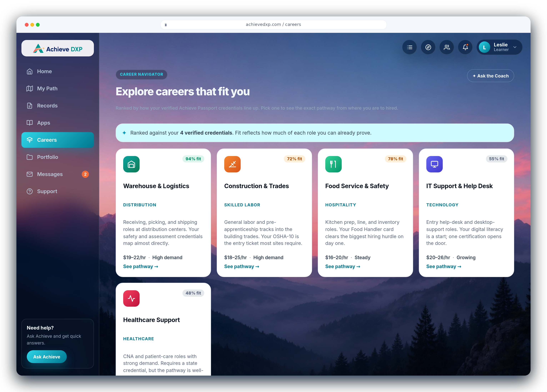This screenshot has width=547, height=392.
Task: Click the Portfolio folder icon
Action: [29, 157]
